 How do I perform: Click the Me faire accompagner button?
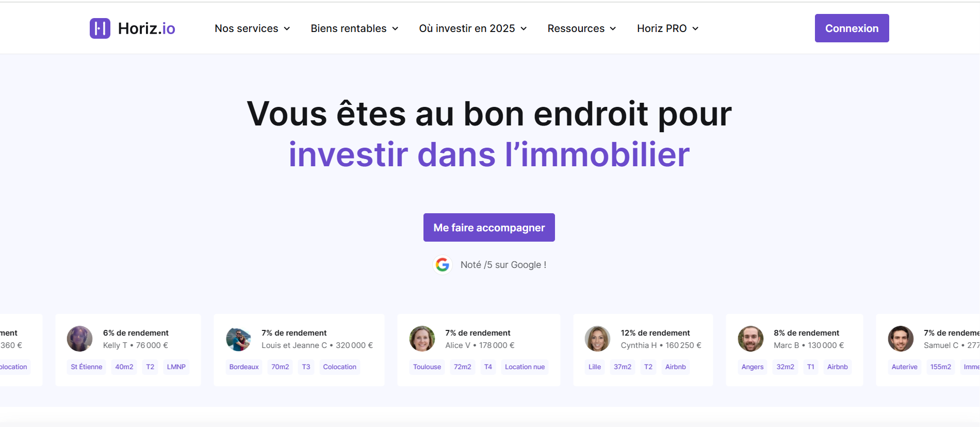[489, 228]
